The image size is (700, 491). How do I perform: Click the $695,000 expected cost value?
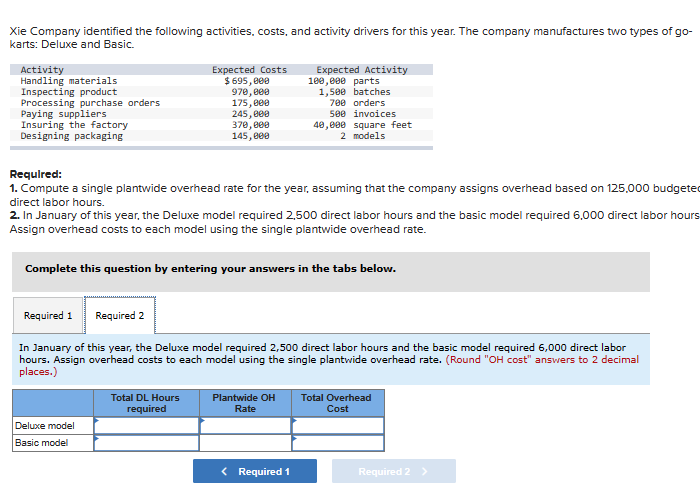click(247, 81)
